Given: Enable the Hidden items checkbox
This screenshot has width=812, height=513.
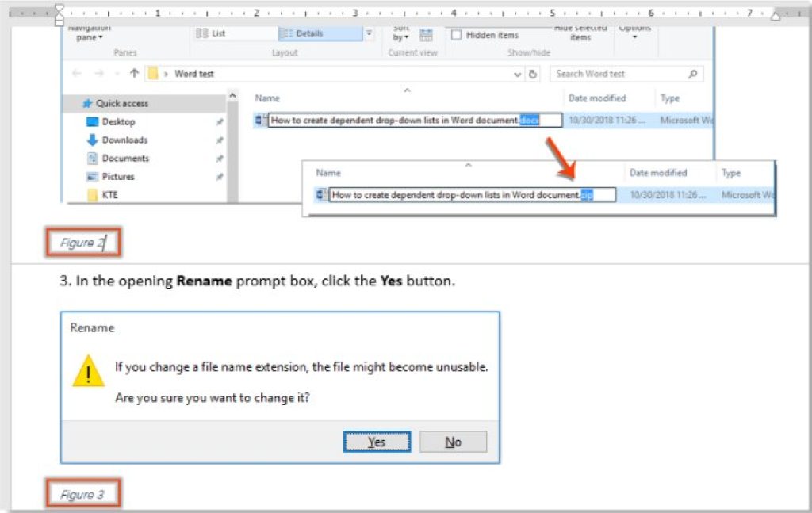Looking at the screenshot, I should (x=457, y=34).
